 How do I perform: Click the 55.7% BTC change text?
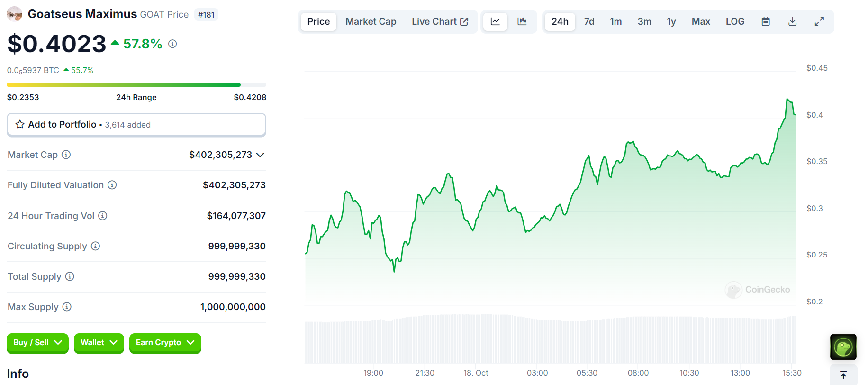[x=82, y=70]
